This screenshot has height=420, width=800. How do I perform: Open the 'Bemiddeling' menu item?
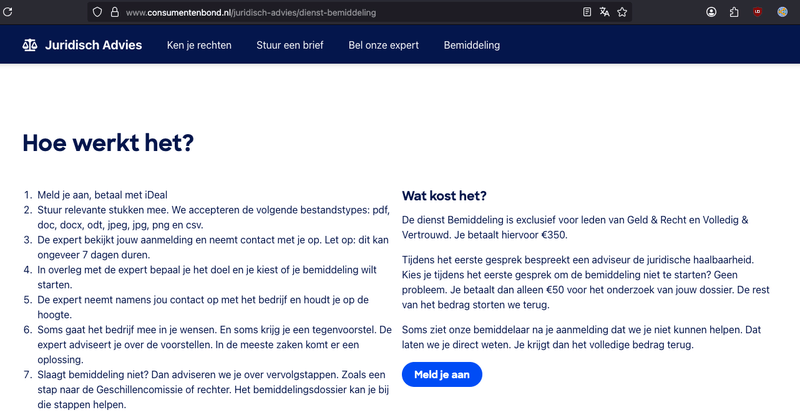tap(471, 45)
